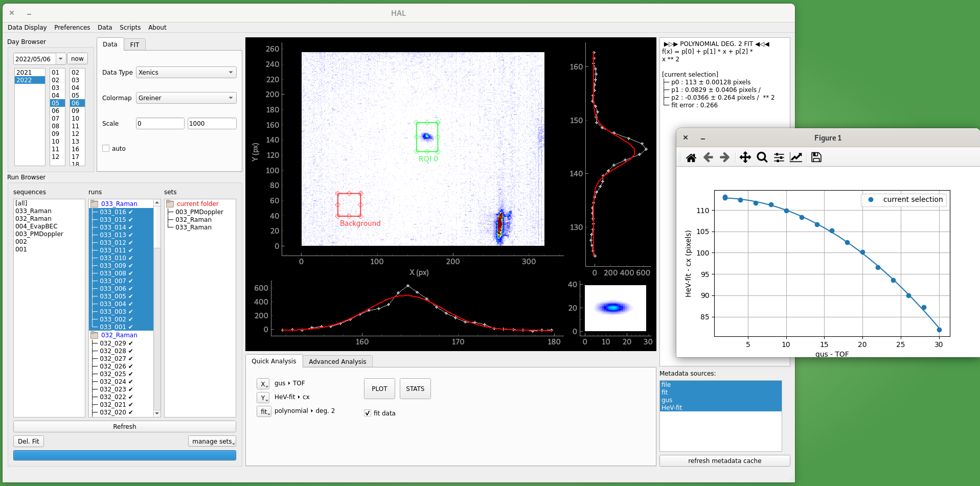Open the Scripts menu

pyautogui.click(x=130, y=28)
